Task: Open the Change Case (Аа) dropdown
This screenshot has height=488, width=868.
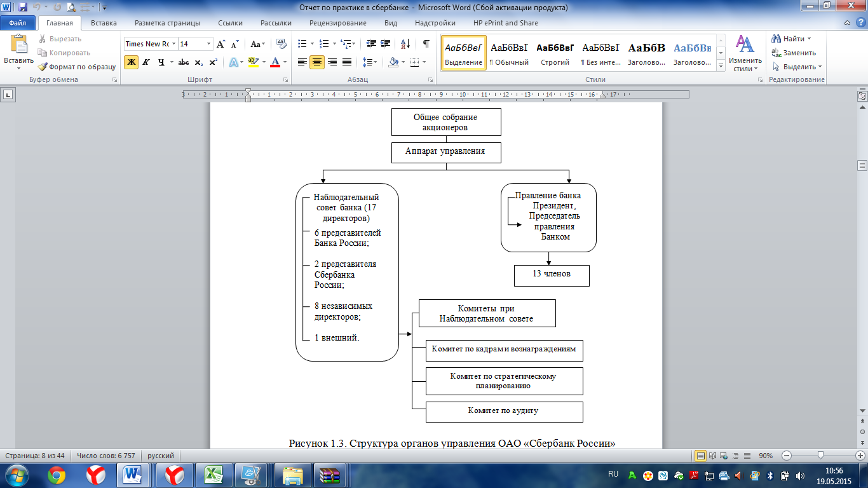Action: click(x=257, y=44)
